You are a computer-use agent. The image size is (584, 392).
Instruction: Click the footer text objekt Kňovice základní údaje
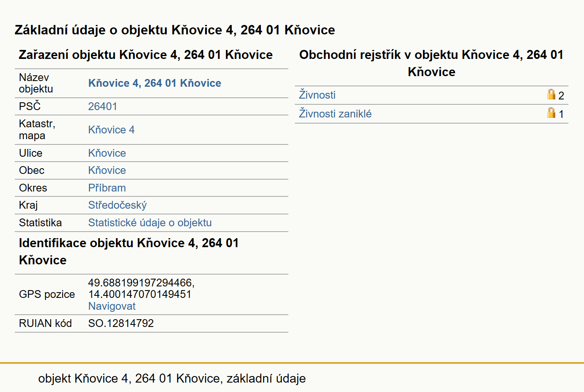point(172,378)
